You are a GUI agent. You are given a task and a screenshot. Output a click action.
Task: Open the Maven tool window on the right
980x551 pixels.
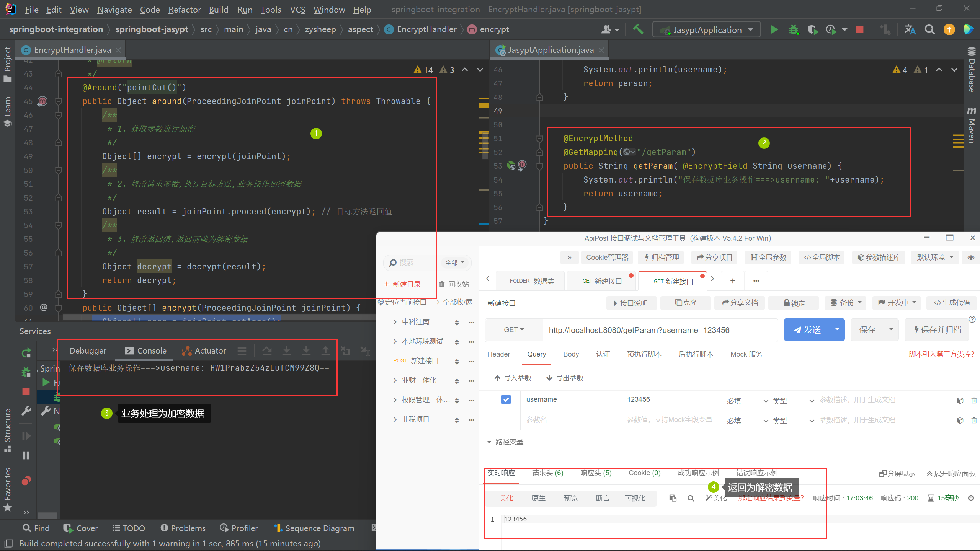972,126
